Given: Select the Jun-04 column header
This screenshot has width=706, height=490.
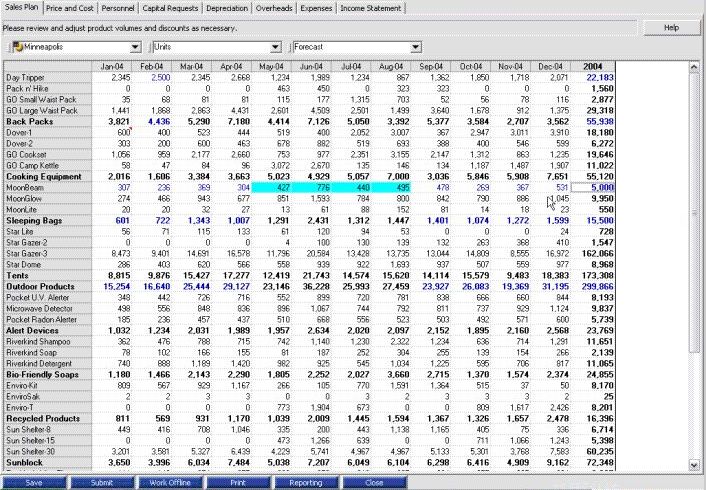Looking at the screenshot, I should [x=311, y=66].
